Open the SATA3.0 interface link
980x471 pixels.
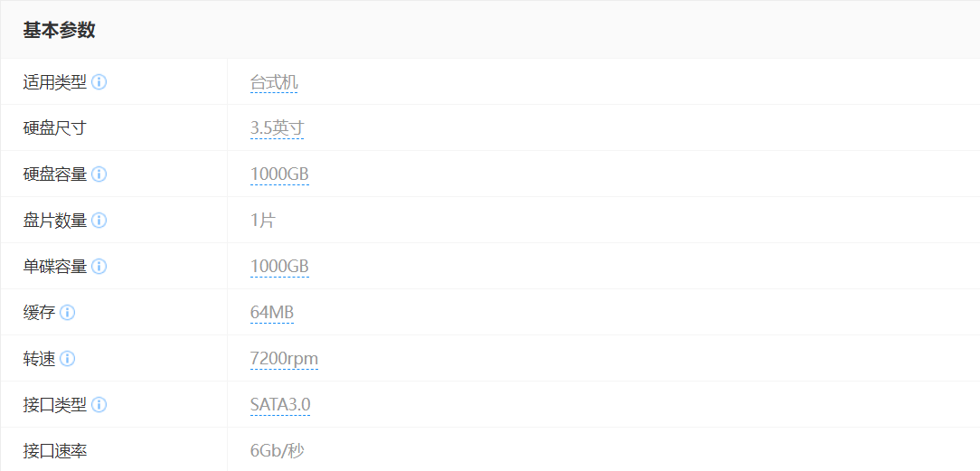[280, 405]
